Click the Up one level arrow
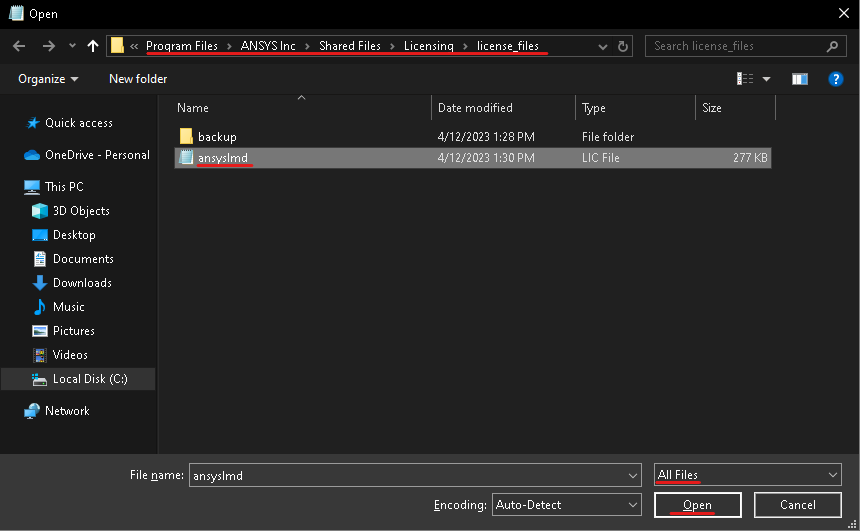The image size is (860, 532). point(93,46)
